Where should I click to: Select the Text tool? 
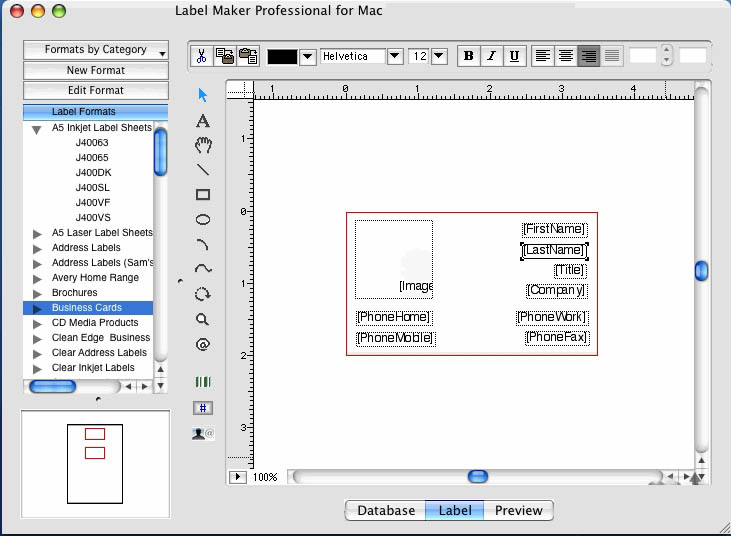[x=203, y=121]
